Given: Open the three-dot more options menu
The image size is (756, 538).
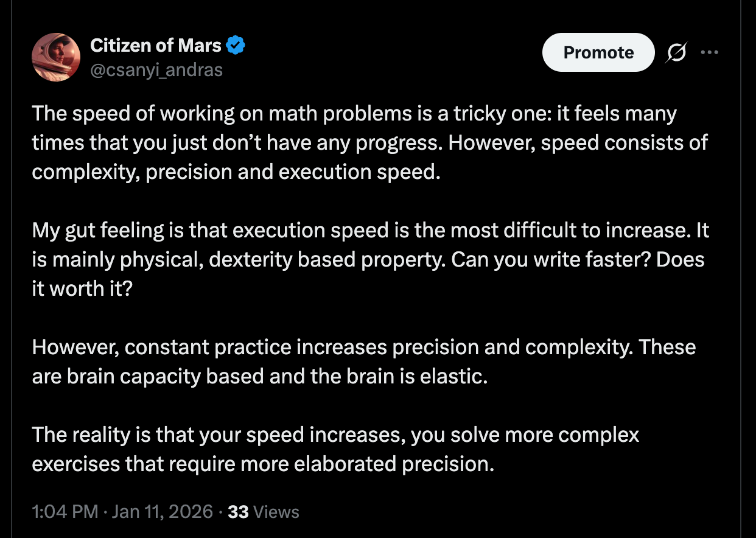Looking at the screenshot, I should (709, 53).
